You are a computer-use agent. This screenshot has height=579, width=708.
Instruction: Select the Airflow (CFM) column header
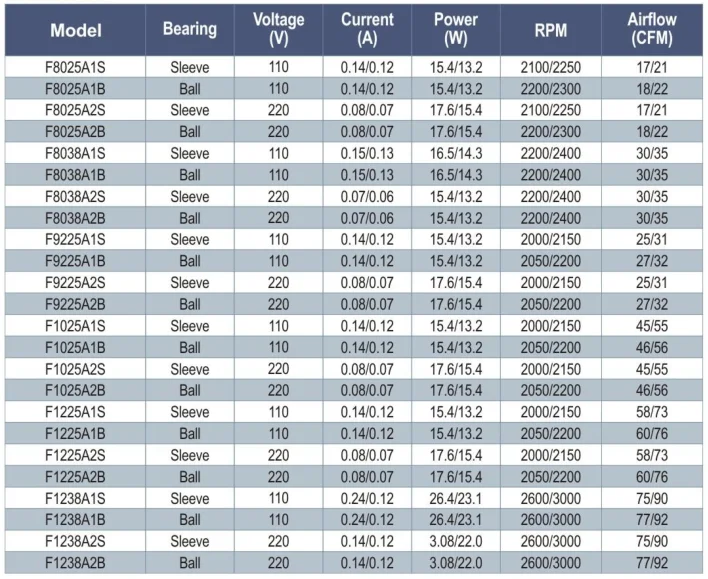click(651, 30)
